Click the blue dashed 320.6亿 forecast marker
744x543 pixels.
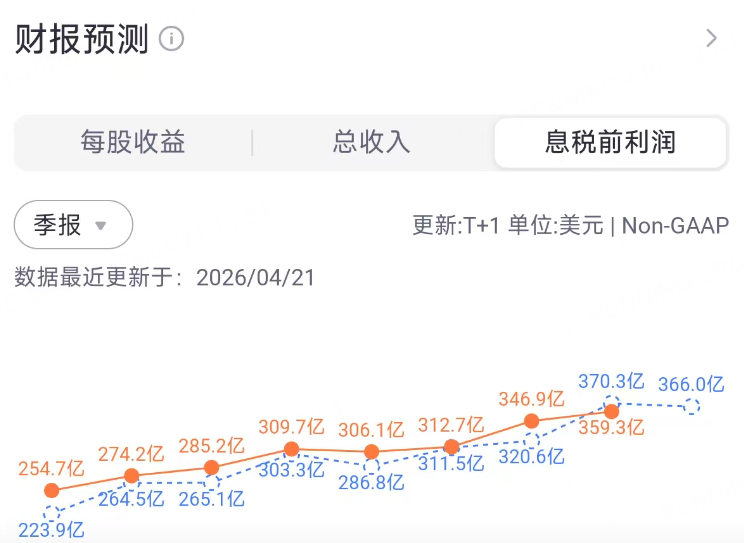coord(532,438)
